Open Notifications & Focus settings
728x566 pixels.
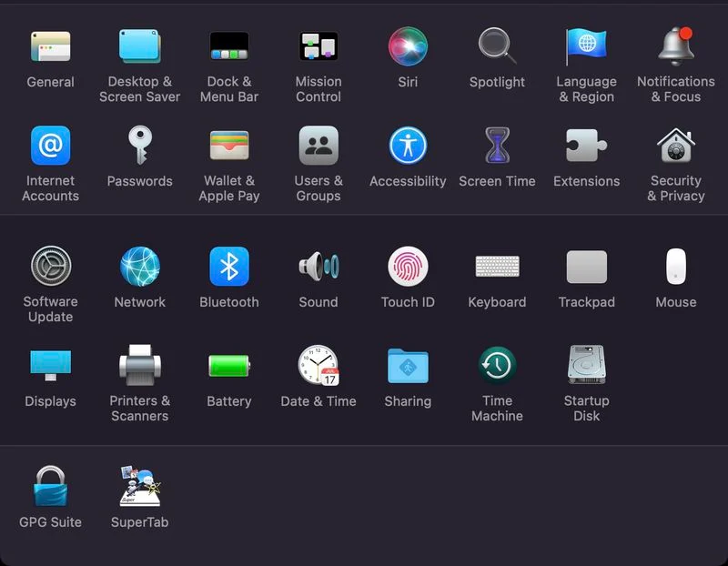click(x=676, y=46)
